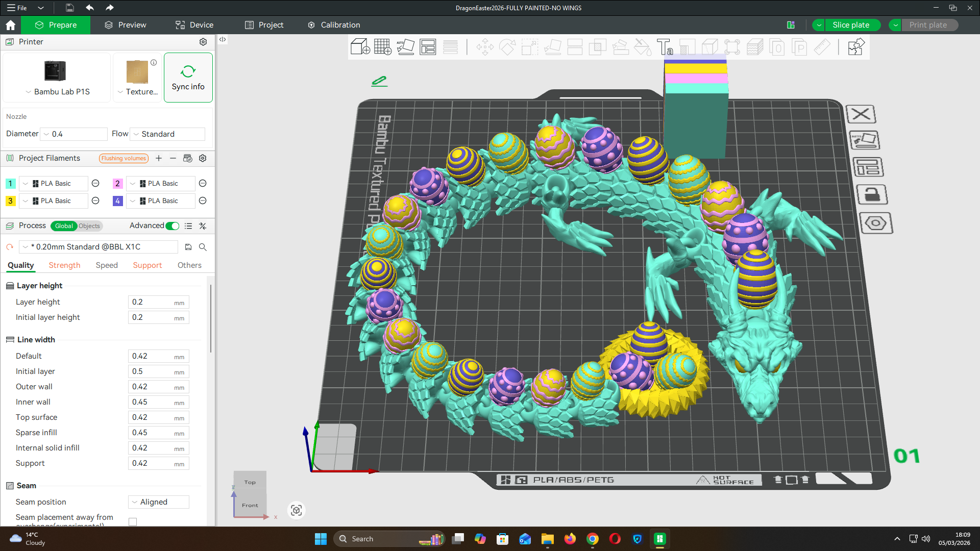Open filament 4 PLA Basic dropdown
Screen dimensions: 980x551
coord(161,201)
